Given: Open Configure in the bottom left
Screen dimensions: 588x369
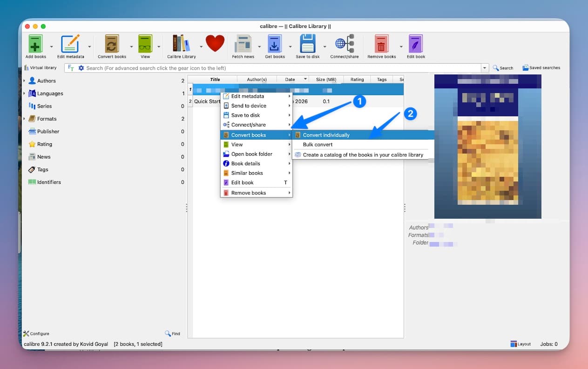Looking at the screenshot, I should 36,334.
